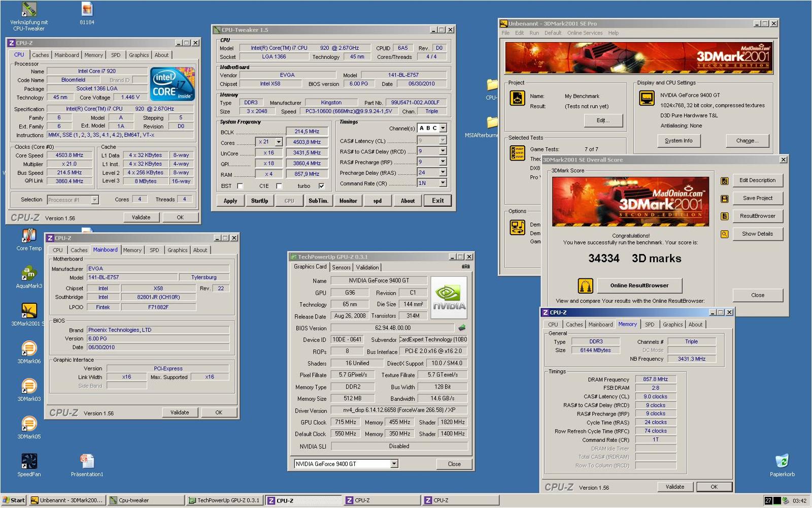Click Edit... button in Project section
Screen dimensions: 812x508
click(x=603, y=120)
